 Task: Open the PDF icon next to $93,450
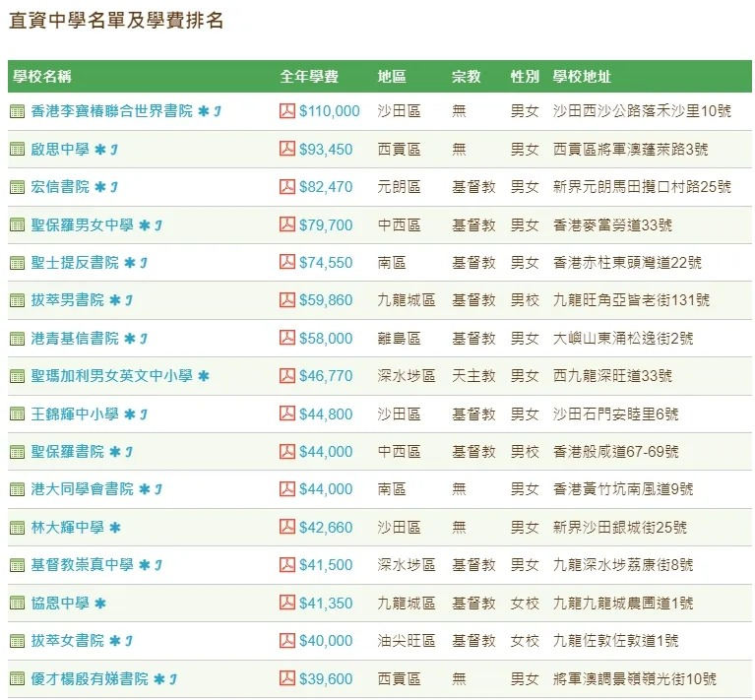point(287,149)
